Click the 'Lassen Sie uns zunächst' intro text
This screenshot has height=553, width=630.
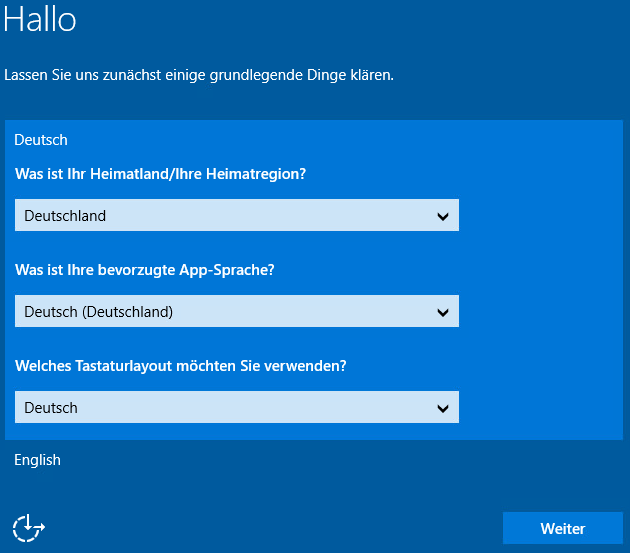[199, 75]
